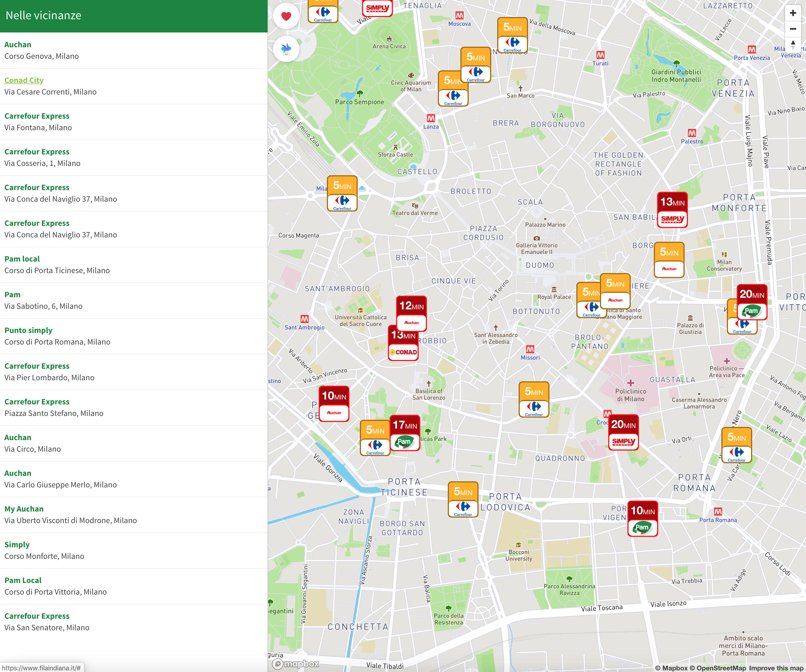This screenshot has height=672, width=806.
Task: Click the Palestro metro station label
Action: point(692,141)
